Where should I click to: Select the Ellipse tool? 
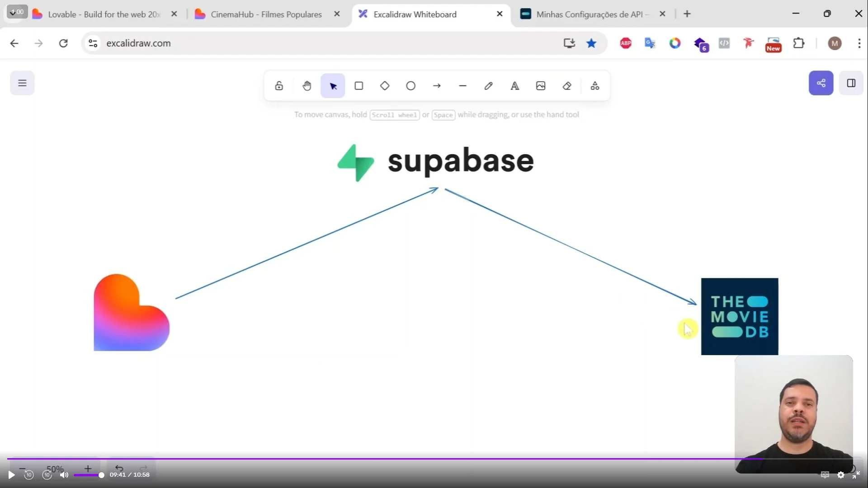[410, 86]
